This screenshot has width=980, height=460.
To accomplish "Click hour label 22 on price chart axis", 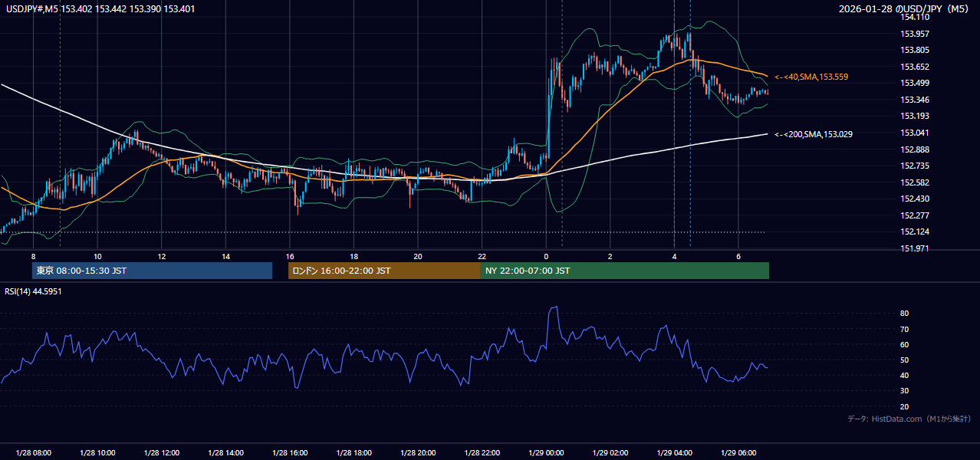I will click(482, 256).
